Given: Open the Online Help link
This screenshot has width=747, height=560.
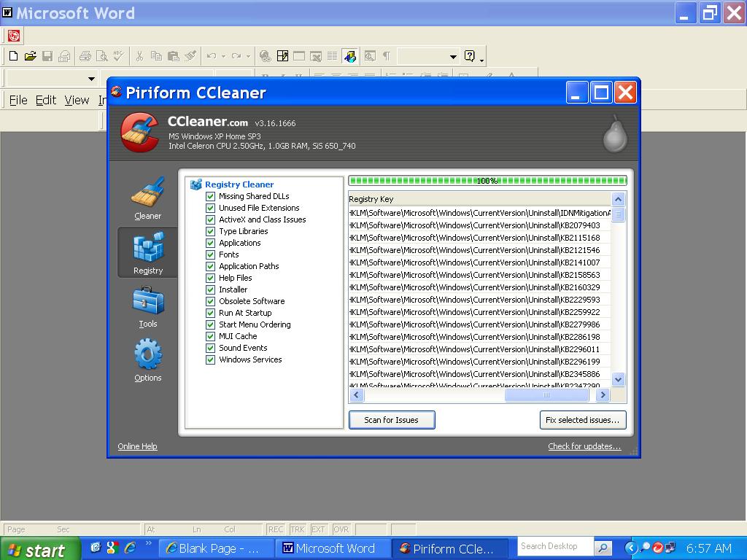Looking at the screenshot, I should point(137,446).
